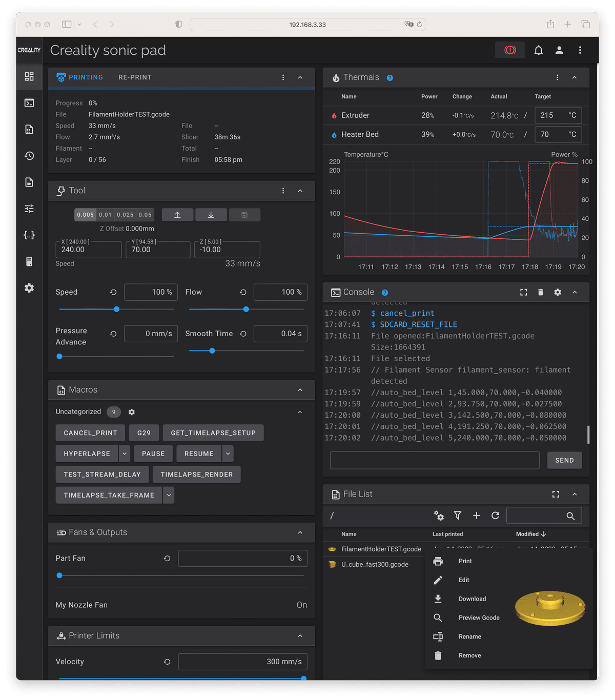Viewport: 615px width, 700px height.
Task: Choose Rename from the file context menu
Action: pos(469,636)
